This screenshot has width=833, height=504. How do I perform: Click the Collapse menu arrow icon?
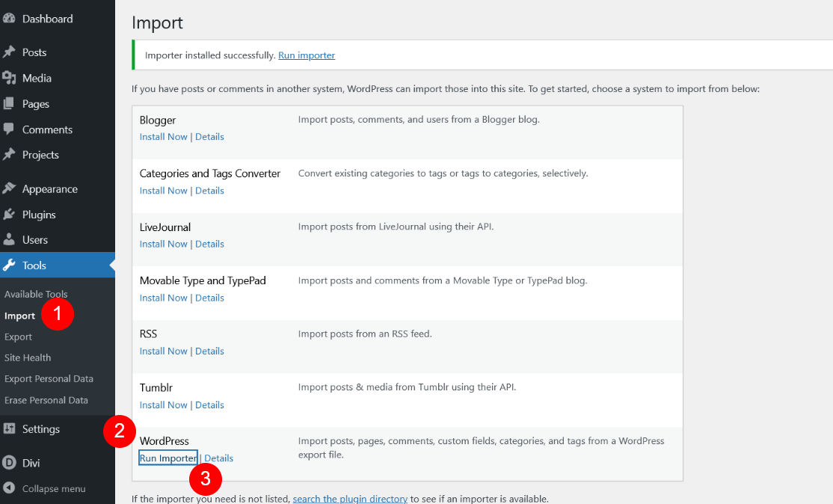(9, 488)
